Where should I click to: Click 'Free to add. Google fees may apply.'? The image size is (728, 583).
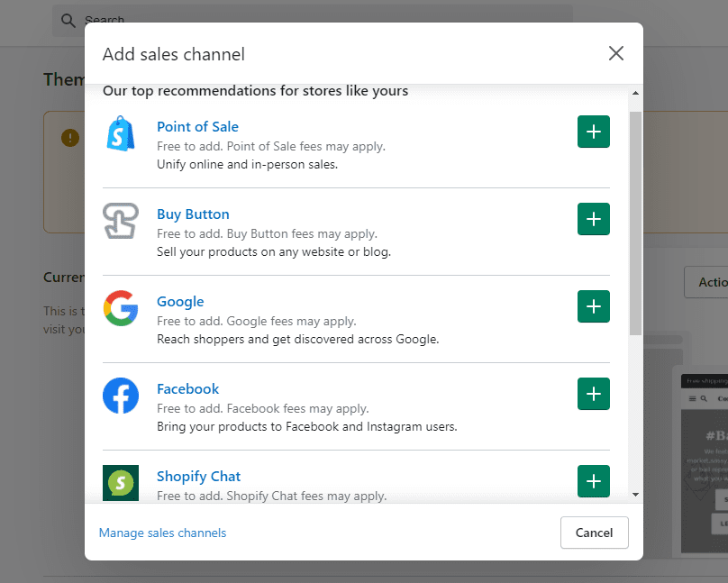point(256,321)
